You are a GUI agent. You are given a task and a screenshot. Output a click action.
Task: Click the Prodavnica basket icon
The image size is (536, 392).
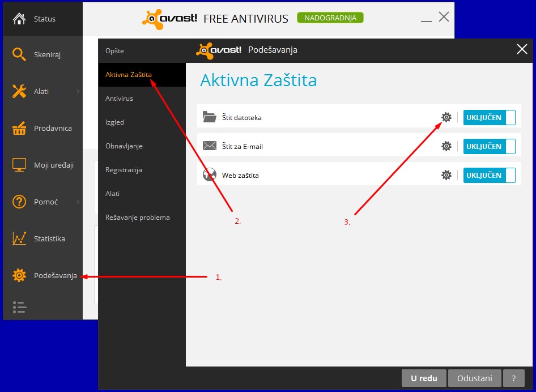[x=19, y=128]
